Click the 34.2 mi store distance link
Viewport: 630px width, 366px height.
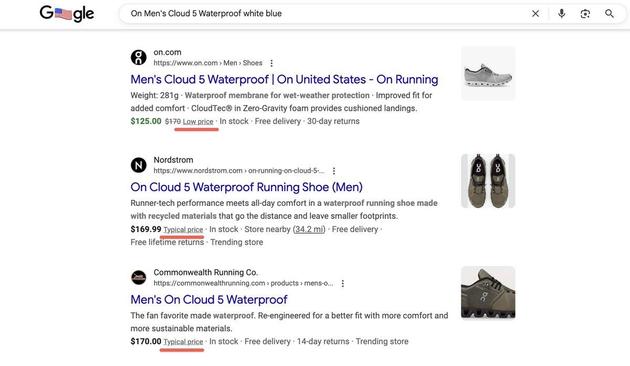(x=309, y=229)
